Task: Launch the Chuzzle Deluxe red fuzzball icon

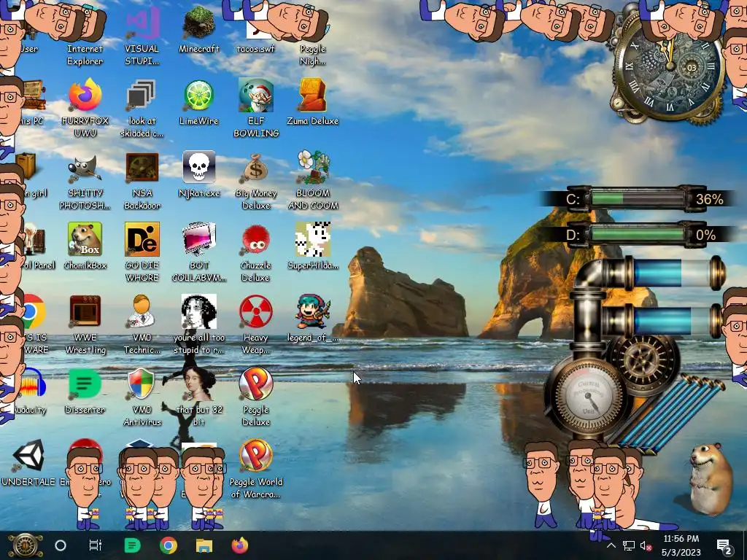Action: pyautogui.click(x=256, y=252)
